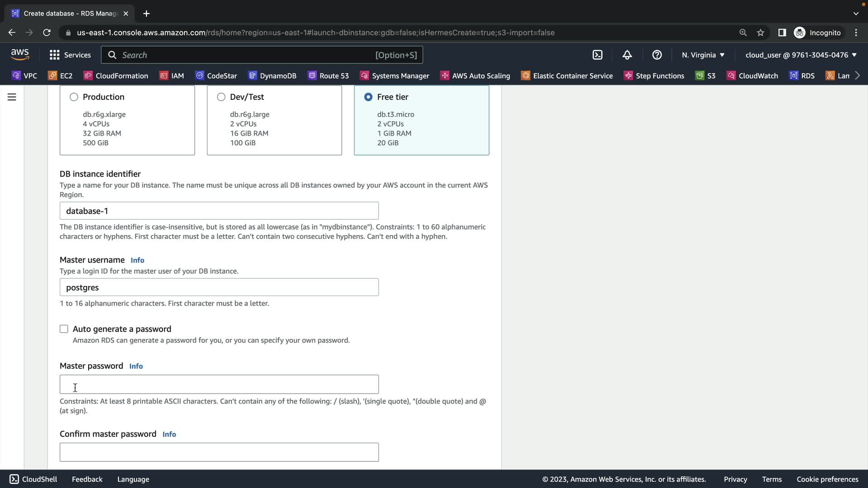This screenshot has width=868, height=488.
Task: Click the Info link next to Master username
Action: (x=137, y=260)
